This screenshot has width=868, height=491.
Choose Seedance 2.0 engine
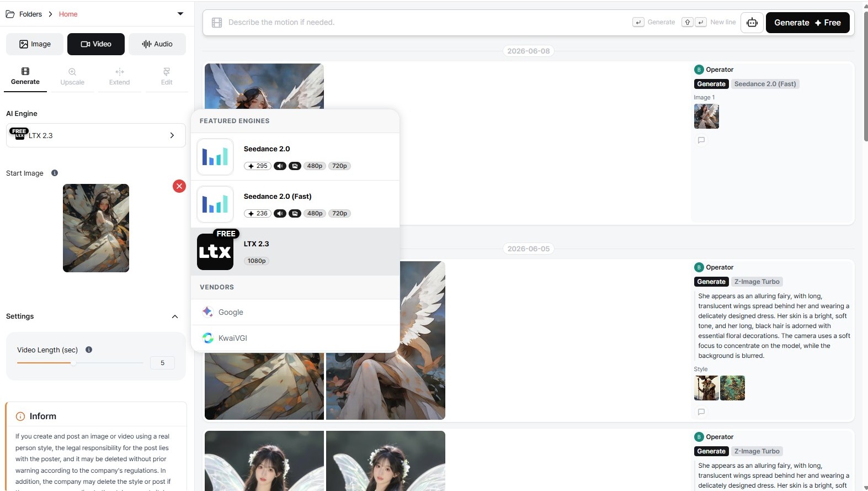295,157
